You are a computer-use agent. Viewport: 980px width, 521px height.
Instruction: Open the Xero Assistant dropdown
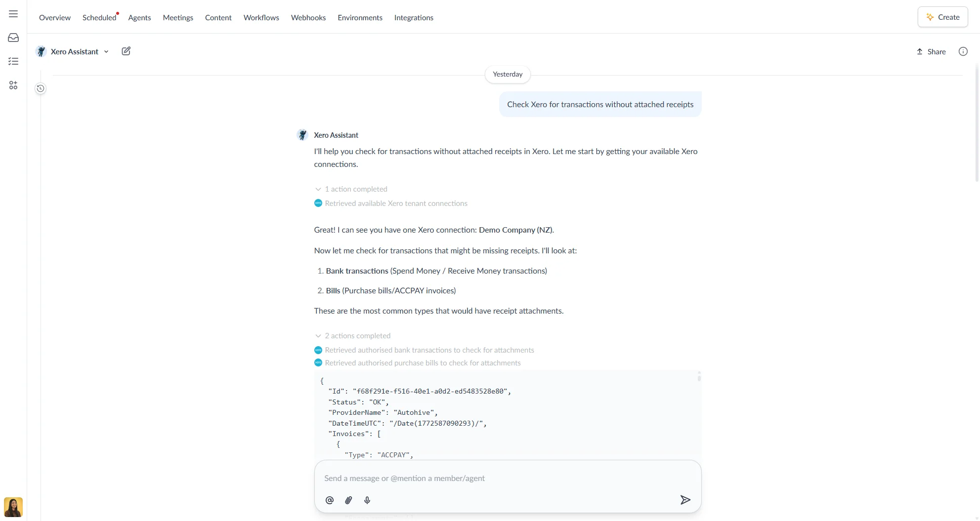(107, 51)
